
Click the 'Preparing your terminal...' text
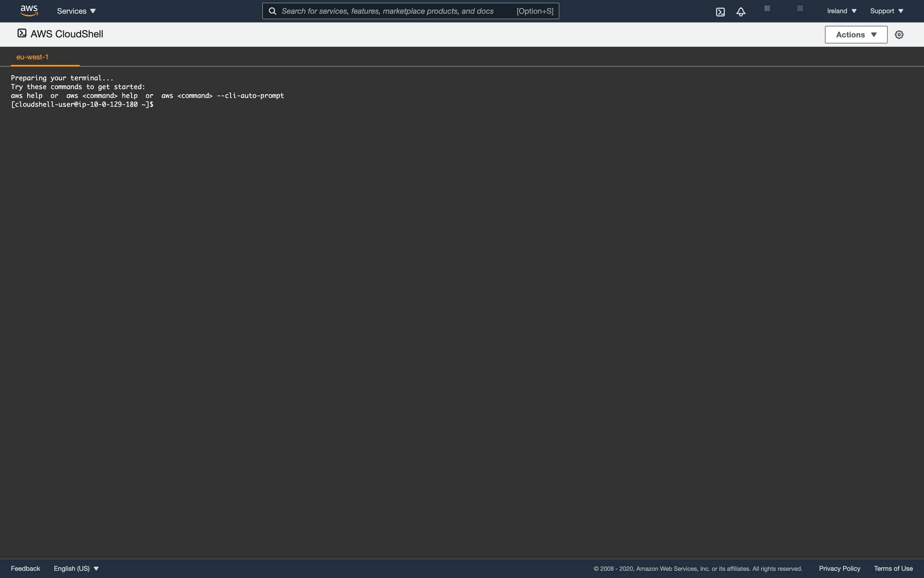(x=62, y=78)
